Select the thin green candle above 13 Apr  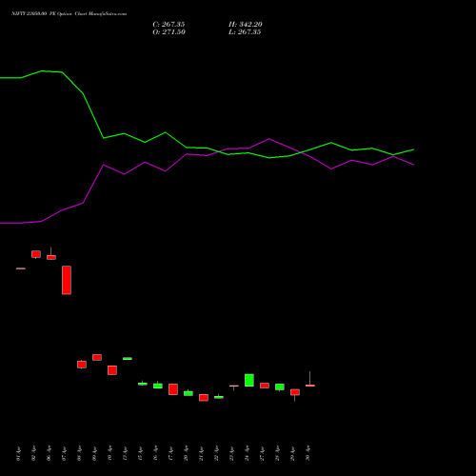pyautogui.click(x=128, y=359)
